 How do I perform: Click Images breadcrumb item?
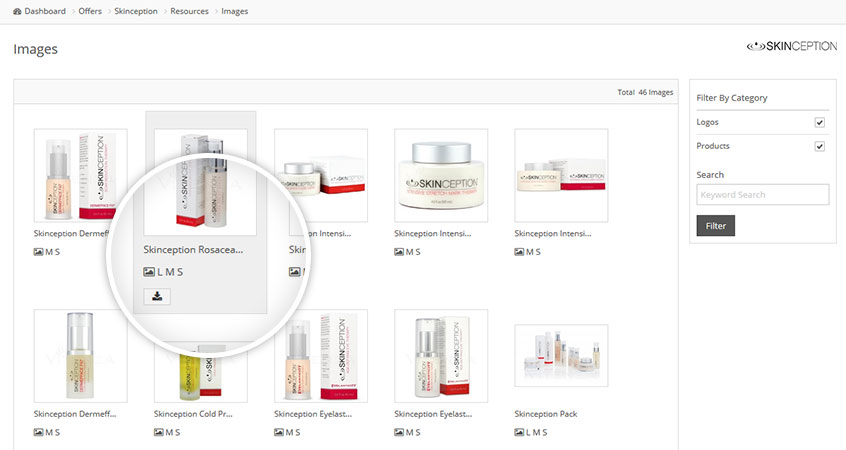click(x=235, y=11)
